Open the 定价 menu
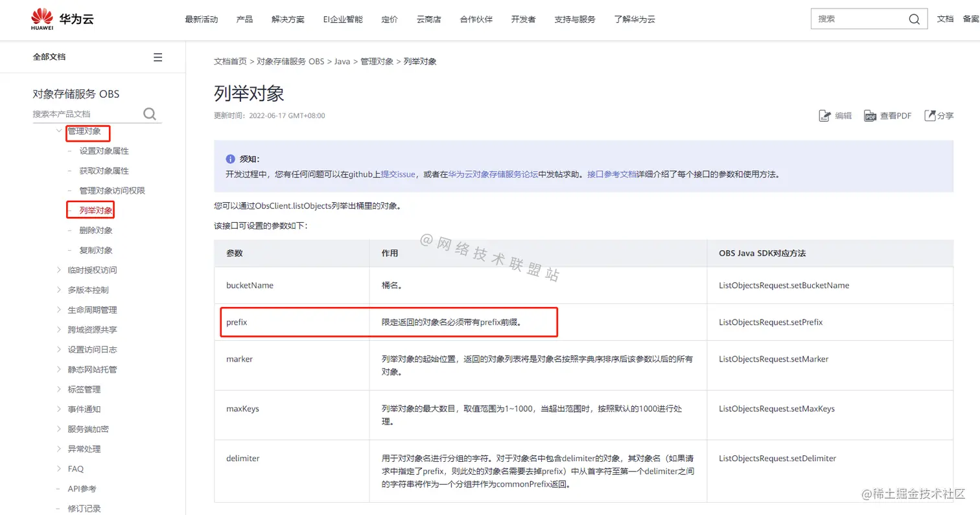The height and width of the screenshot is (515, 980). tap(390, 19)
